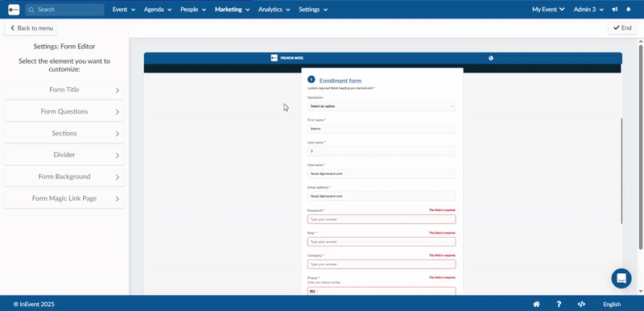The width and height of the screenshot is (644, 311).
Task: Open the notifications bell icon
Action: [629, 10]
